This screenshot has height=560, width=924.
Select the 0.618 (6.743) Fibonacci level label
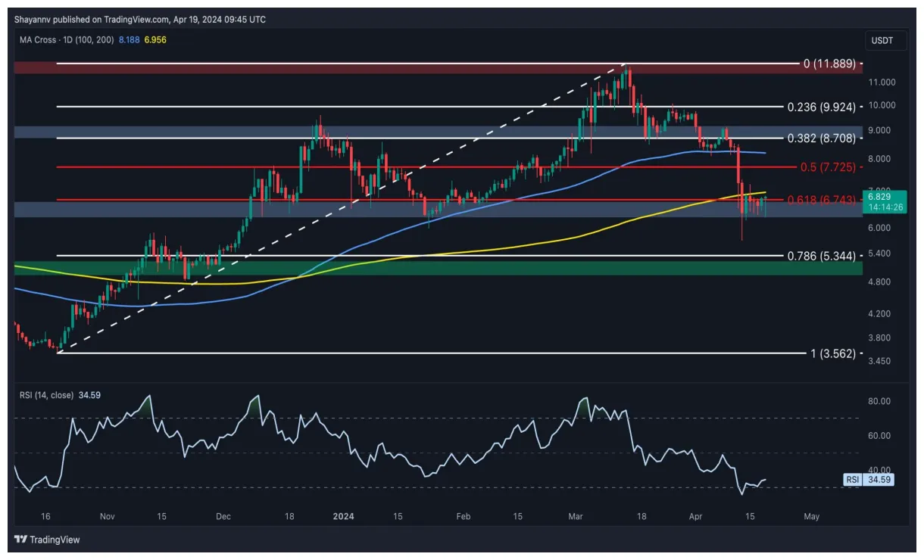click(x=820, y=200)
